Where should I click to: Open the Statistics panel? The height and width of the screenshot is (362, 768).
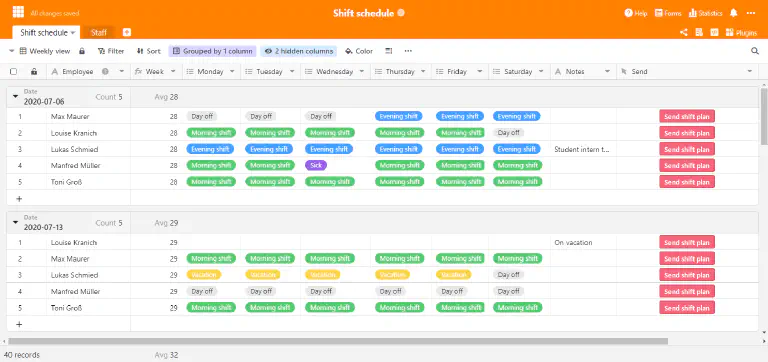coord(706,13)
